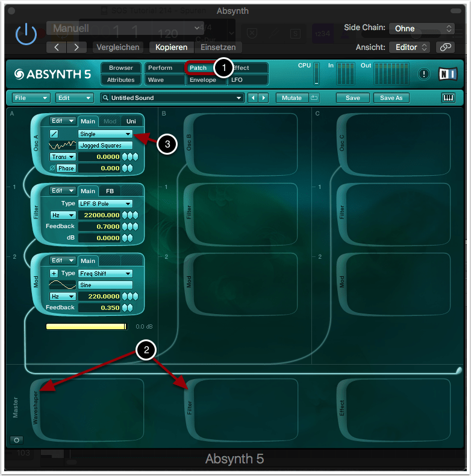Toggle the Osc A Phase button
Viewport: 471px width, 476px height.
click(66, 168)
